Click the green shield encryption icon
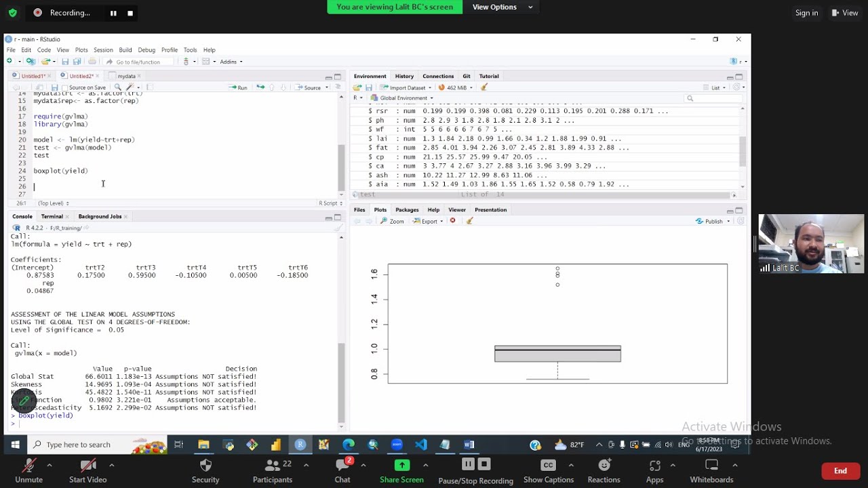The image size is (868, 488). [x=12, y=13]
